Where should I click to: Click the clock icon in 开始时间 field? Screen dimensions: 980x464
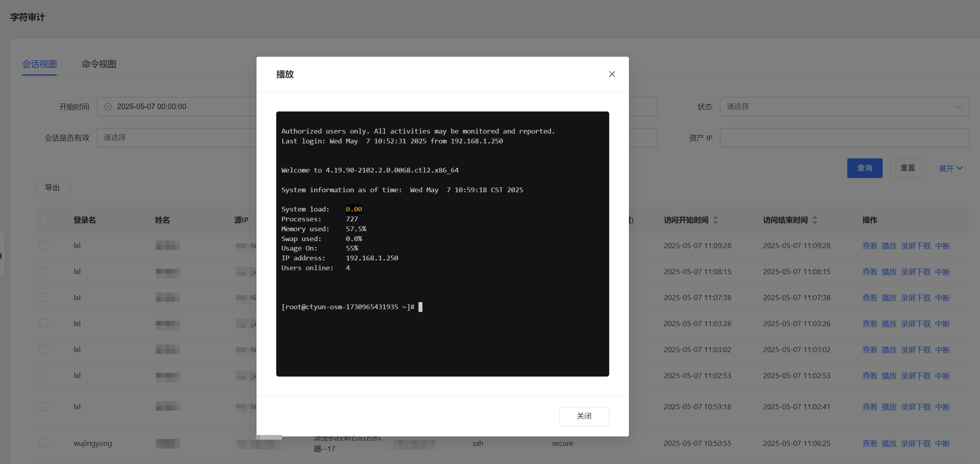[108, 107]
